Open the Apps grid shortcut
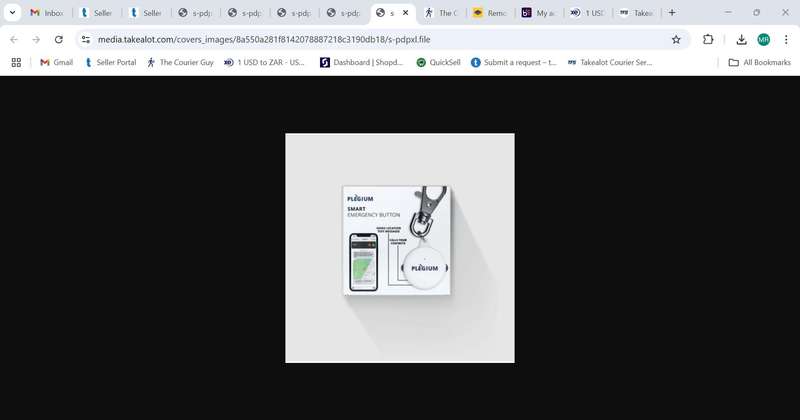Viewport: 800px width, 420px height. 16,62
